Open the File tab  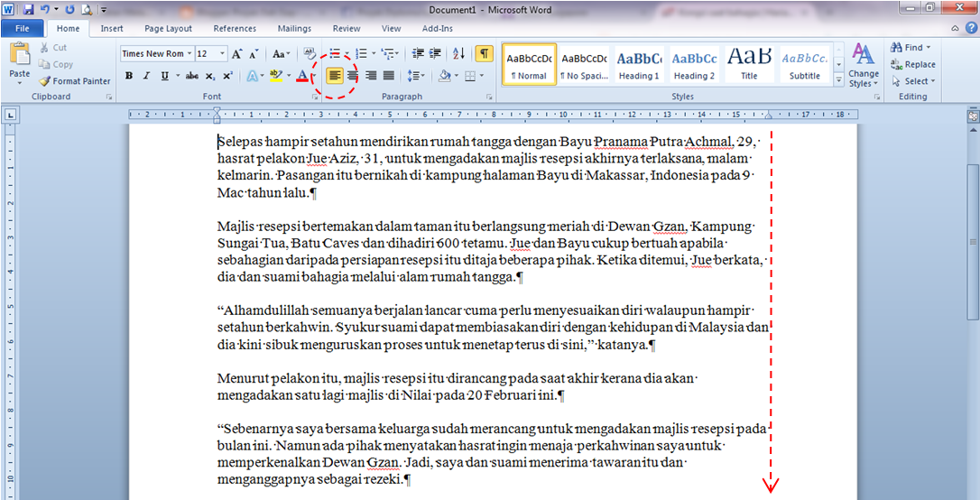pyautogui.click(x=23, y=28)
